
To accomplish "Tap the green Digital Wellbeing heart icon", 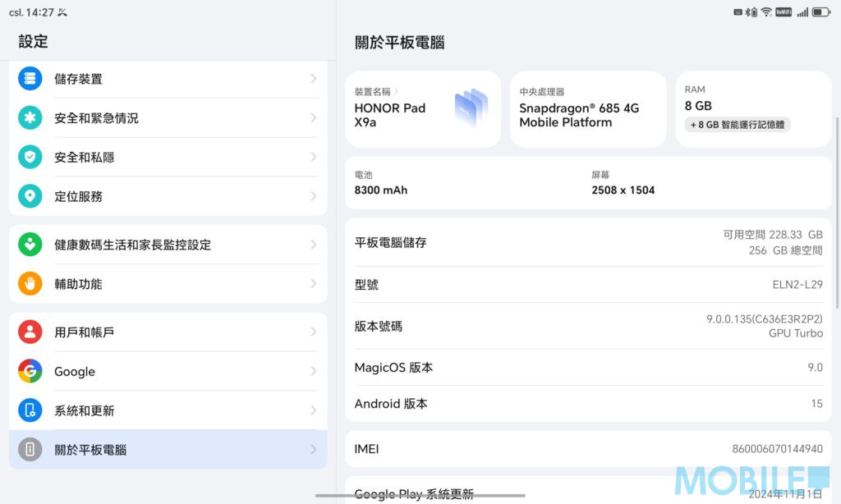I will 30,245.
